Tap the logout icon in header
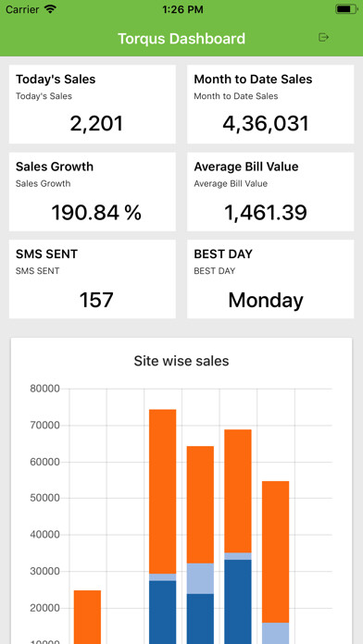 click(x=324, y=38)
